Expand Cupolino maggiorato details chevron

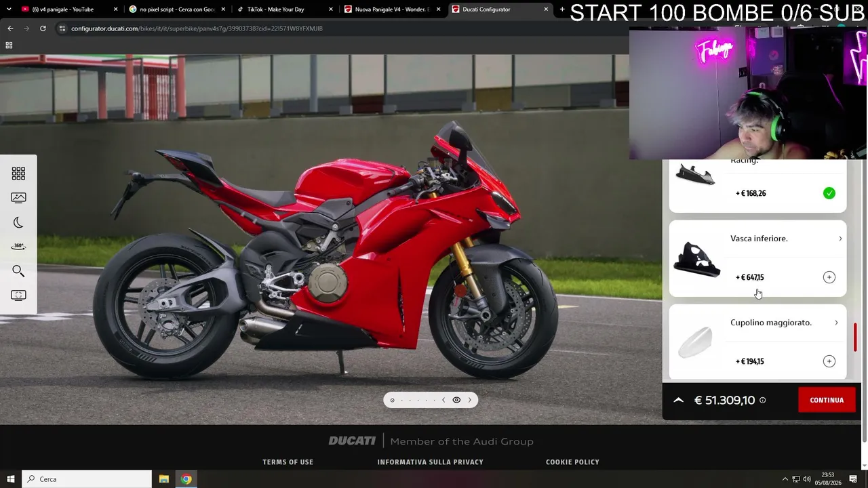pos(836,323)
